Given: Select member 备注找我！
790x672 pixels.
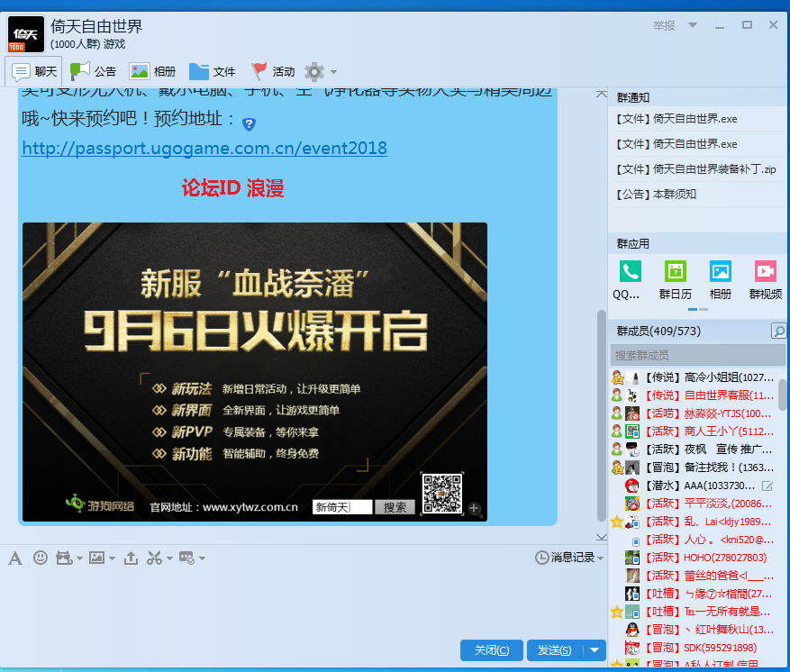Looking at the screenshot, I should (698, 468).
